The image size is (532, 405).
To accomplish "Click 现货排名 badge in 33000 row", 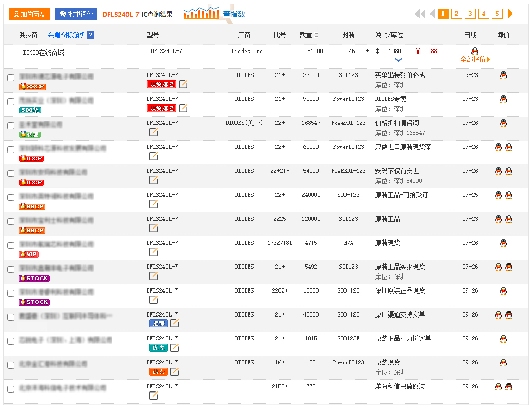I will 161,84.
